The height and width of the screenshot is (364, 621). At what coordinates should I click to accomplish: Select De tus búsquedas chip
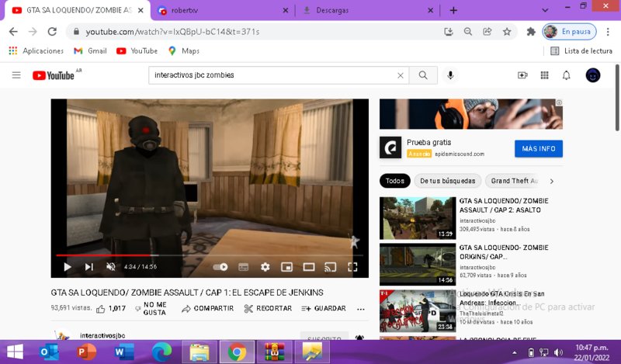click(448, 181)
